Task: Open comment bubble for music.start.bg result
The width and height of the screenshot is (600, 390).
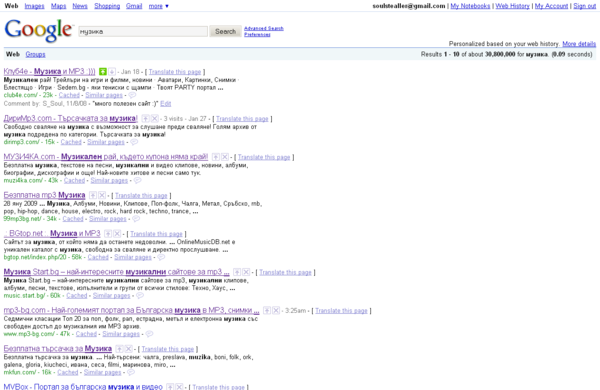Action: tap(140, 295)
